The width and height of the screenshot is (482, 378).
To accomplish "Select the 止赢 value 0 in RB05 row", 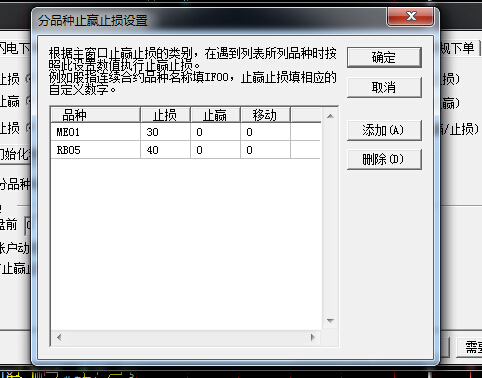I will 215,150.
